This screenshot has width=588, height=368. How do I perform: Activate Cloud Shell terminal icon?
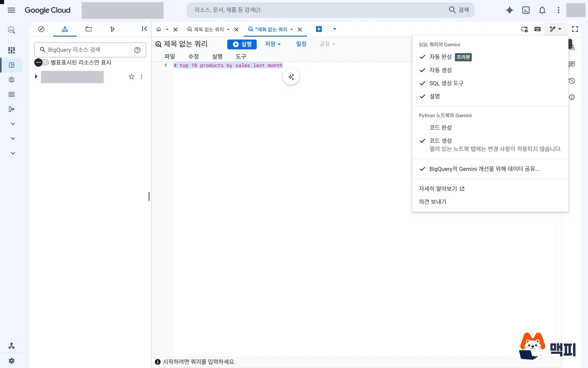(x=526, y=10)
